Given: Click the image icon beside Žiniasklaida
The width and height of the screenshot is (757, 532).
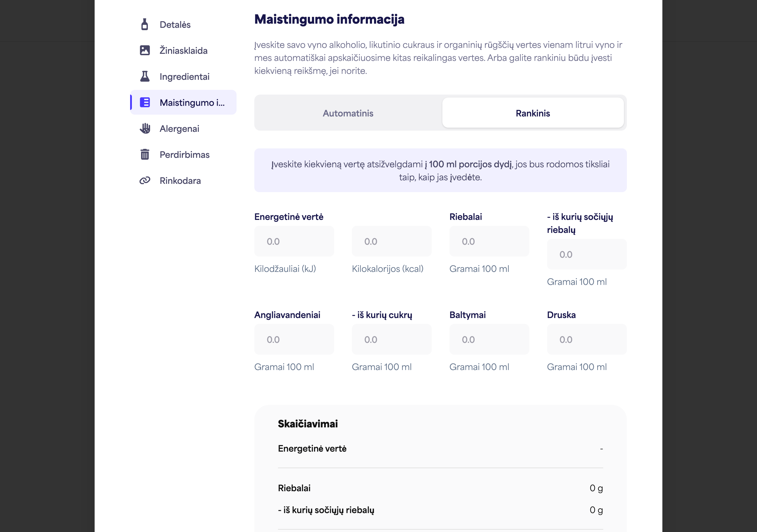Looking at the screenshot, I should [145, 51].
